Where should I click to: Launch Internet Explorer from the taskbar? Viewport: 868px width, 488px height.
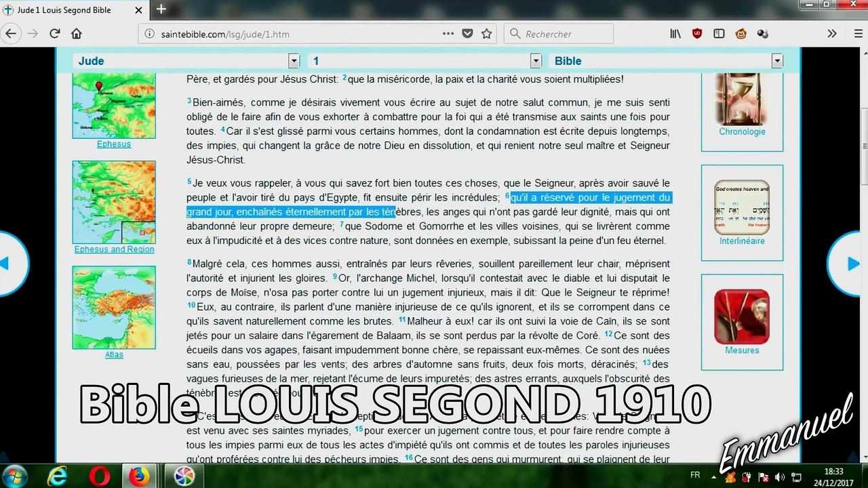(58, 476)
